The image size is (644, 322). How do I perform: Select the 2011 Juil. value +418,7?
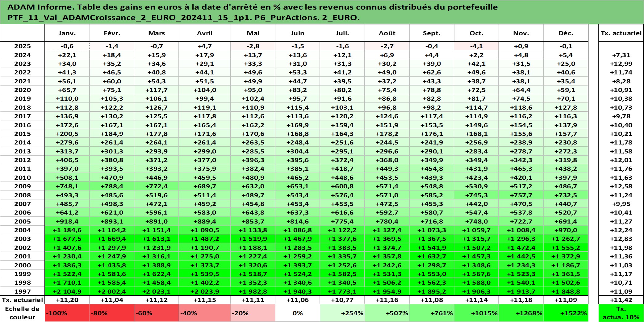tap(342, 169)
